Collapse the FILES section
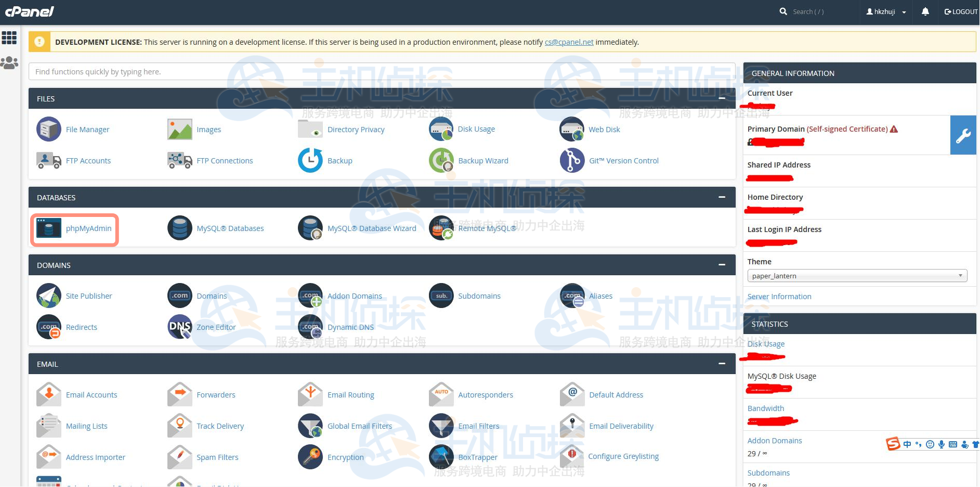The image size is (980, 487). click(722, 98)
